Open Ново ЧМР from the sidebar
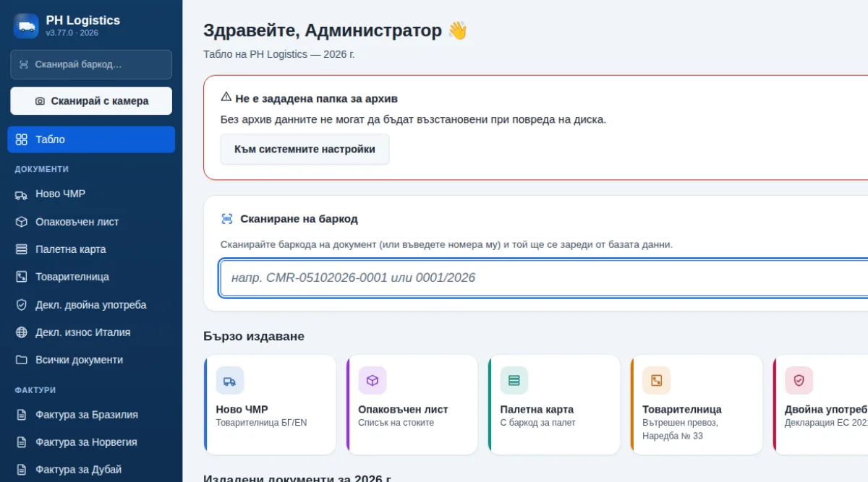The height and width of the screenshot is (482, 868). (91, 194)
